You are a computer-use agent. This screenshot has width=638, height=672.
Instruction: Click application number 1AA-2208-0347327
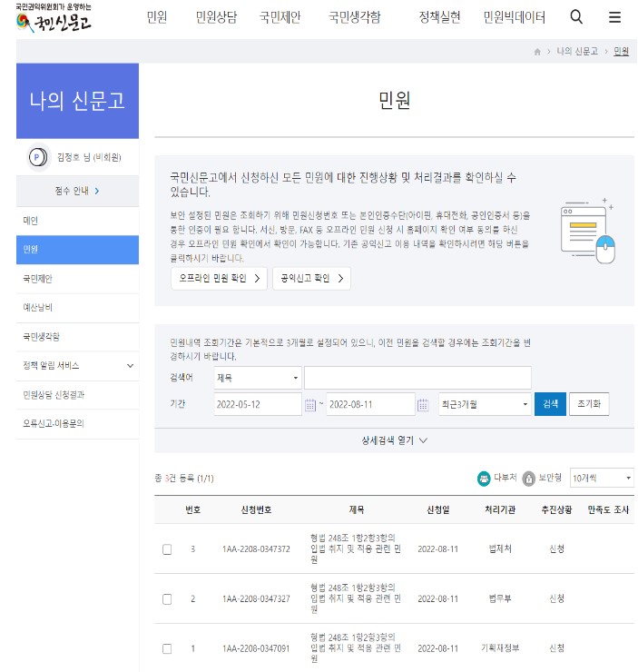[x=256, y=598]
